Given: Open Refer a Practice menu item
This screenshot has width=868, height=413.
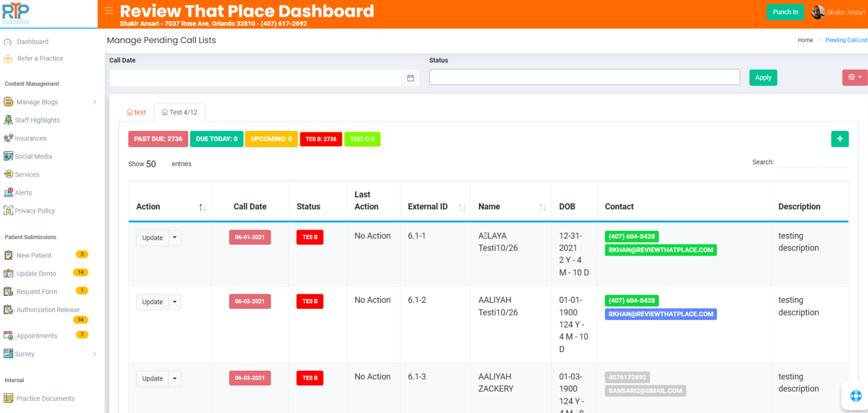Looking at the screenshot, I should click(x=40, y=59).
